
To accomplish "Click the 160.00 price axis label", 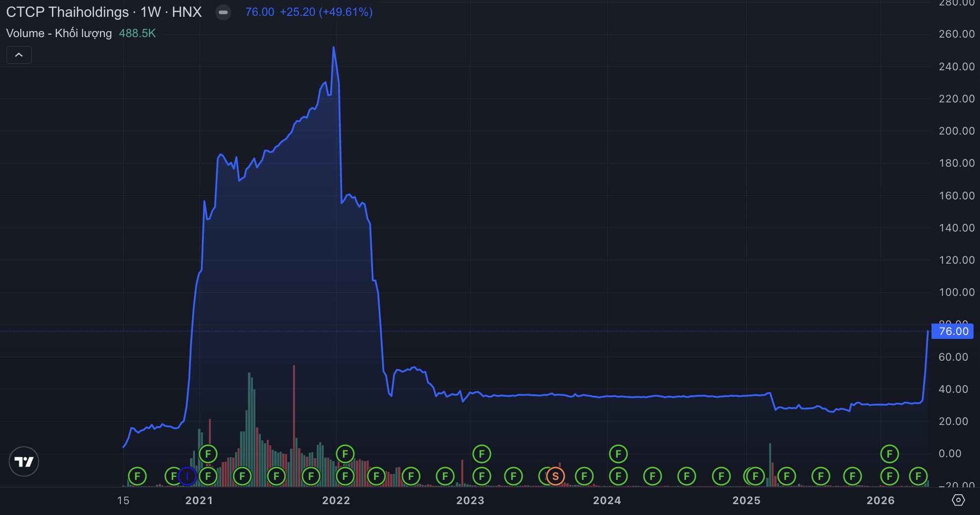I will tap(957, 195).
